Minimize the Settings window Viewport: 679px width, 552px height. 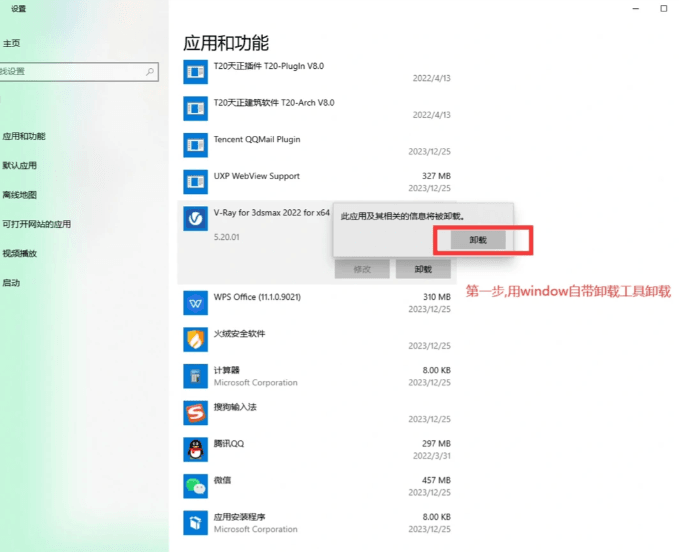tap(636, 9)
